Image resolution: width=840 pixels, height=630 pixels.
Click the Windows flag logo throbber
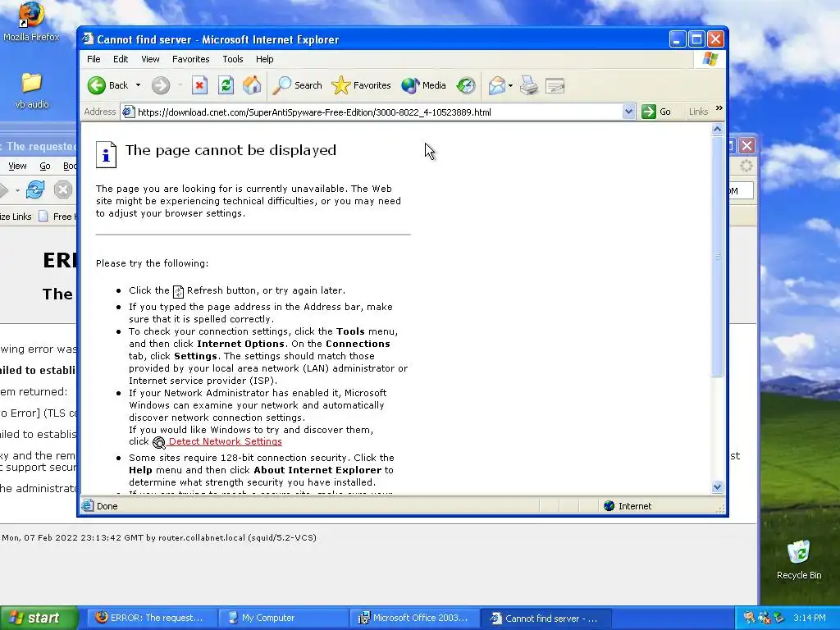[710, 59]
